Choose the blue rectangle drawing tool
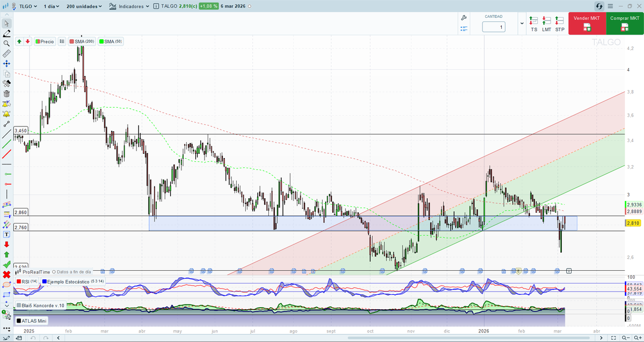644x342 pixels. click(6, 295)
